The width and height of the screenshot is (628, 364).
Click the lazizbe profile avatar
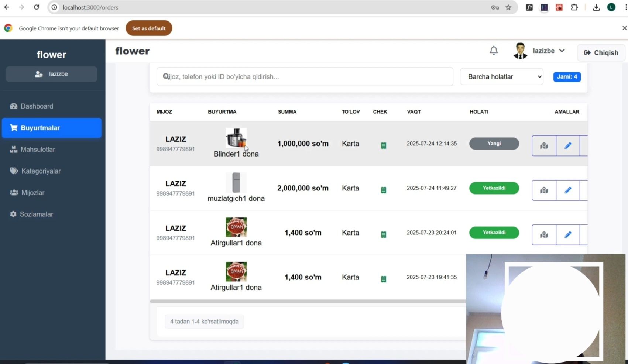[520, 51]
